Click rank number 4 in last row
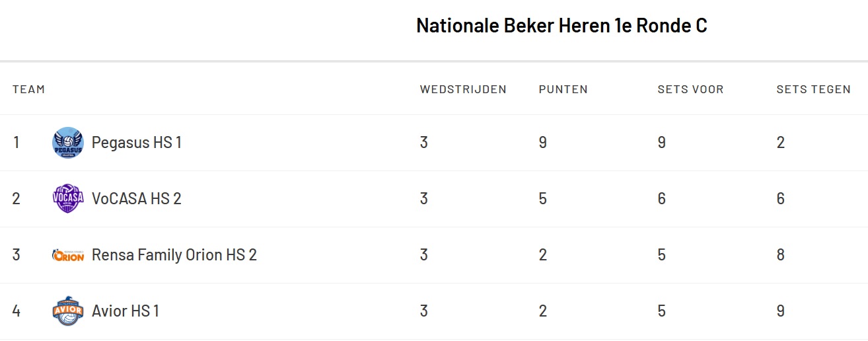This screenshot has width=868, height=341. point(17,311)
